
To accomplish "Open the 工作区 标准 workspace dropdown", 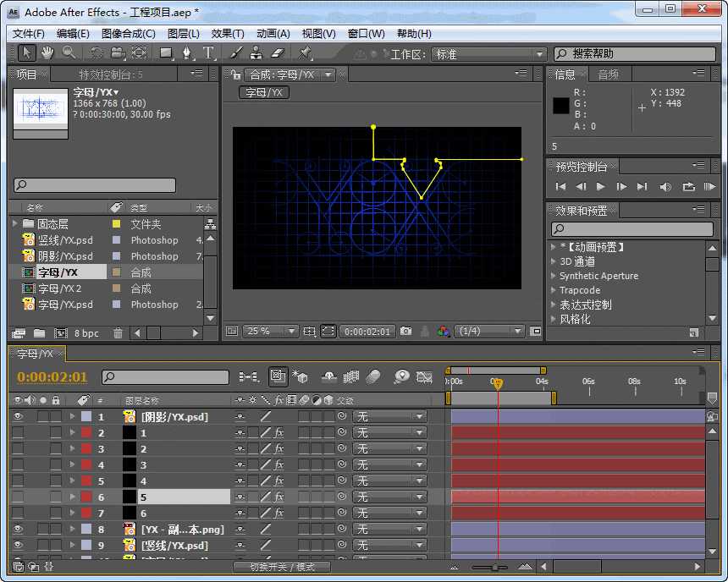I will pyautogui.click(x=488, y=54).
